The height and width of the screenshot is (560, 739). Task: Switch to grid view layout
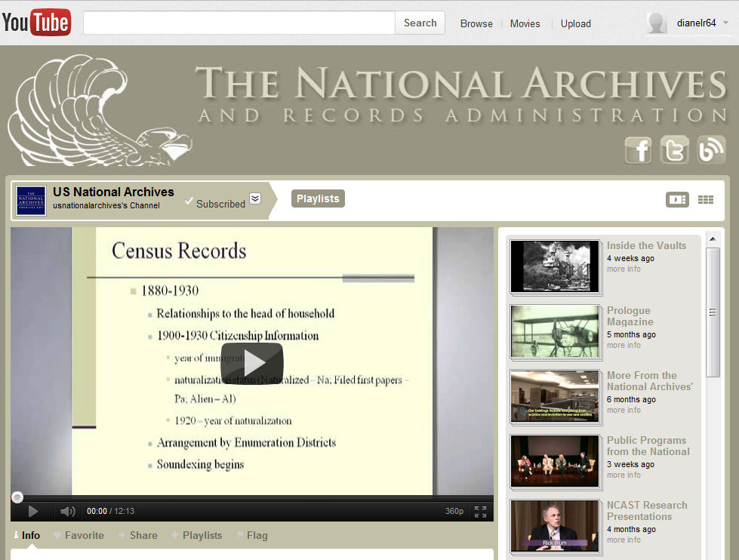(x=706, y=199)
